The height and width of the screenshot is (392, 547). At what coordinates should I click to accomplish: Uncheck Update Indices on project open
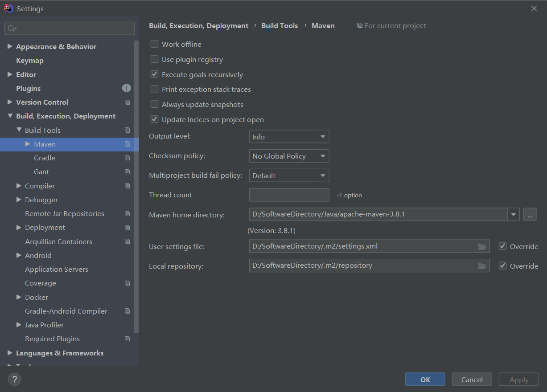point(154,119)
